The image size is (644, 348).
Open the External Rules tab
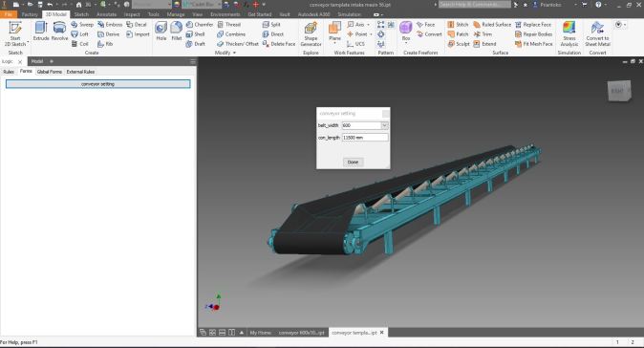[80, 72]
